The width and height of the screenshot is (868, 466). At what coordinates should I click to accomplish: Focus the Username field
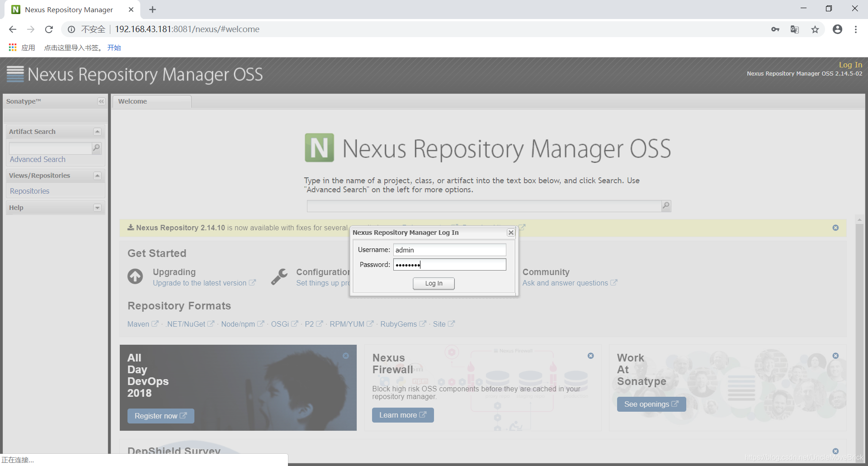(x=449, y=250)
